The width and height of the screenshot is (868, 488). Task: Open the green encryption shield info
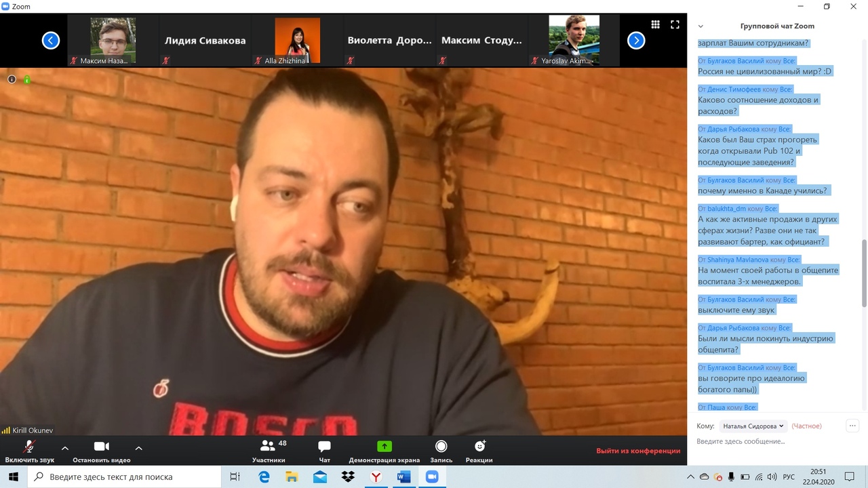click(x=27, y=80)
